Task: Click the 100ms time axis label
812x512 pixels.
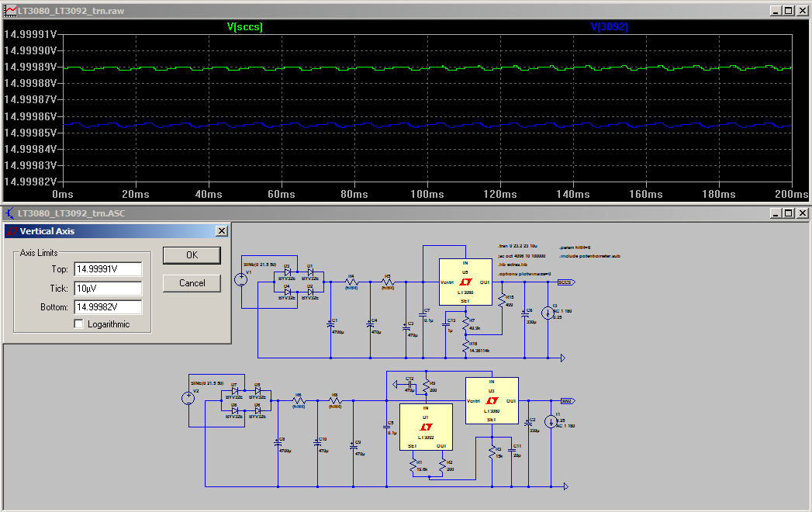Action: coord(427,195)
